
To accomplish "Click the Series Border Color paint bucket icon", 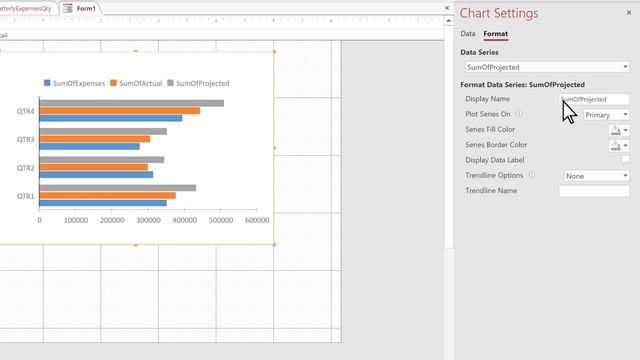I will point(616,146).
